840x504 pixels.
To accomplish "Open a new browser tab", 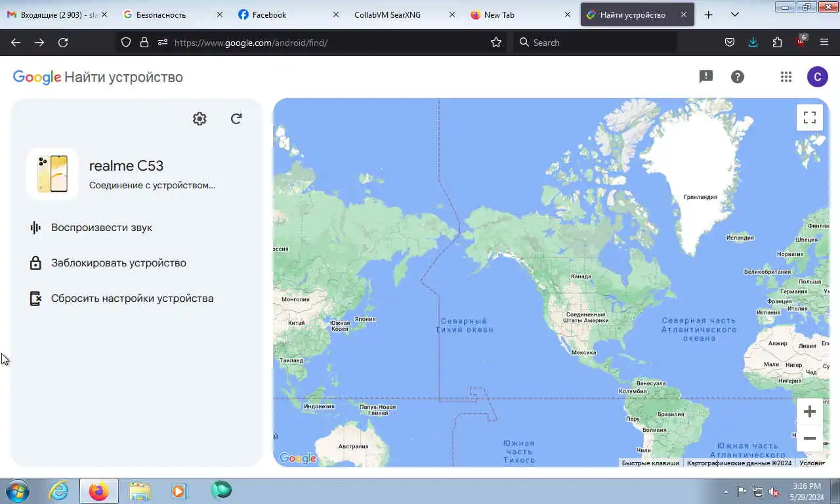I will [x=708, y=14].
